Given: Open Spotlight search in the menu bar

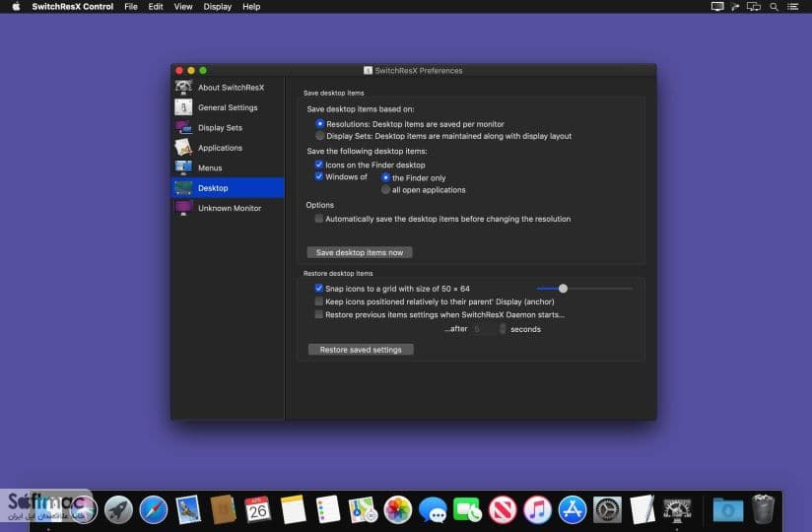Looking at the screenshot, I should pos(774,7).
